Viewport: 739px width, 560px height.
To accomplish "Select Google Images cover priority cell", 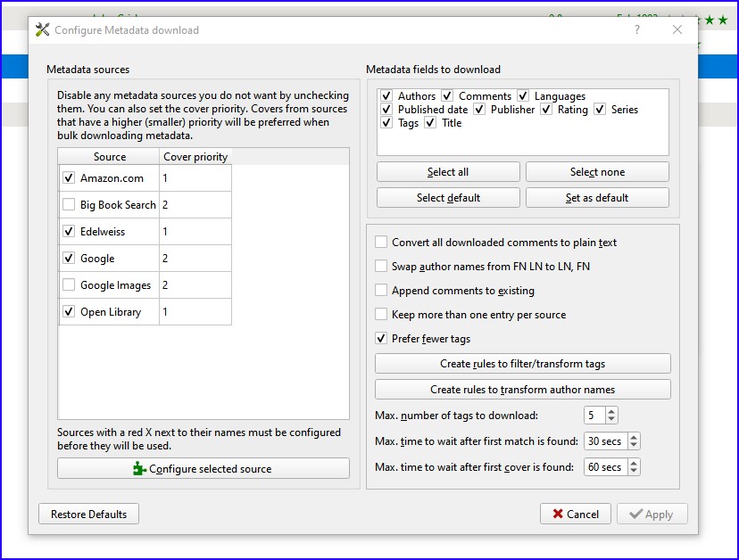I will click(195, 285).
